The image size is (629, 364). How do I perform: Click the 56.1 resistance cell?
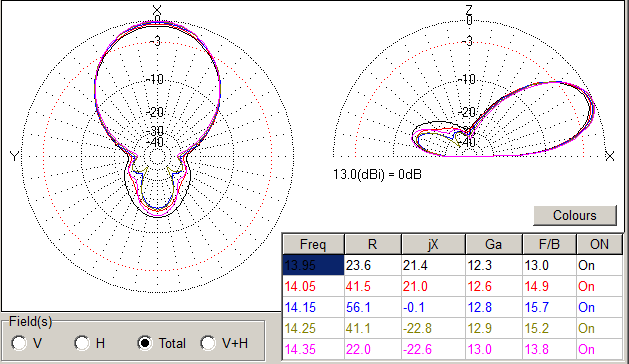(373, 307)
